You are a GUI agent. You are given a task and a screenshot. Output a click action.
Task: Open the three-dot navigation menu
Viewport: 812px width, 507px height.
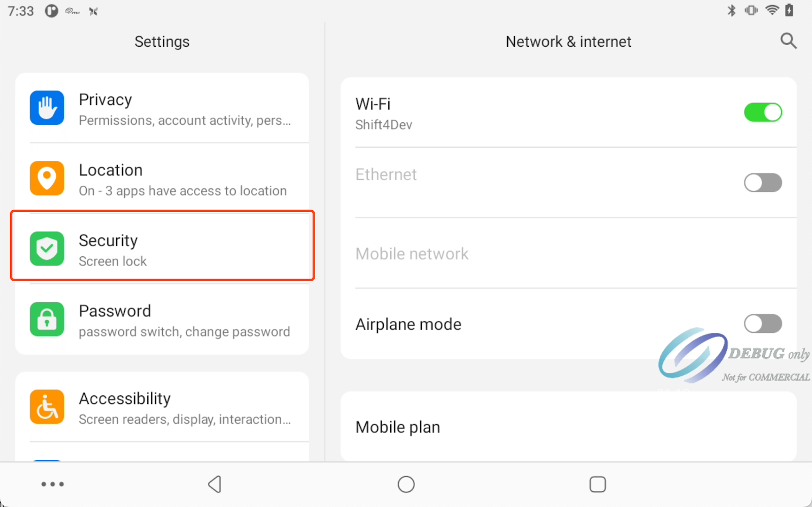point(52,484)
